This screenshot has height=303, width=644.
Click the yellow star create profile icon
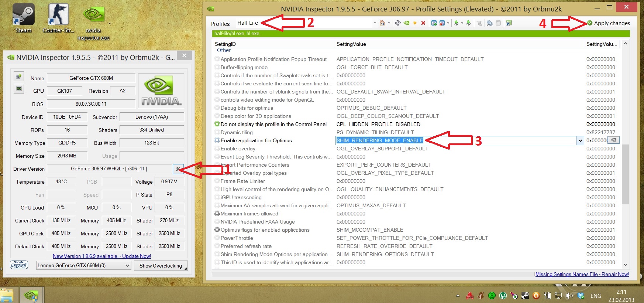(415, 23)
